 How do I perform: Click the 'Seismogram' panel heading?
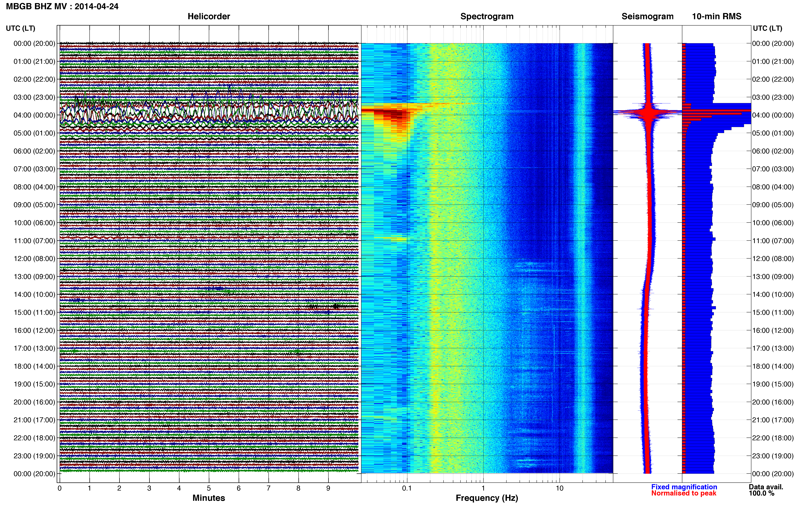coord(648,16)
